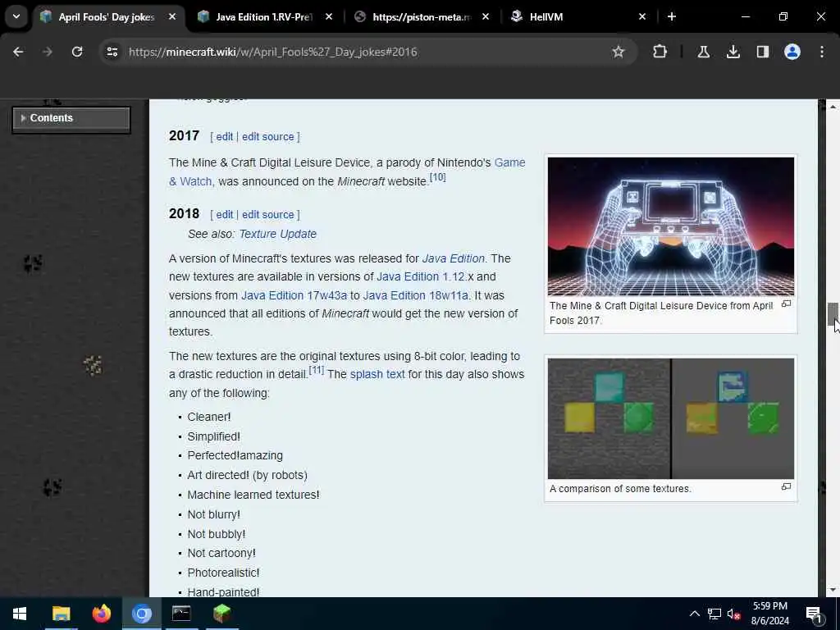
Task: Click edit link next to 2017
Action: click(x=225, y=137)
